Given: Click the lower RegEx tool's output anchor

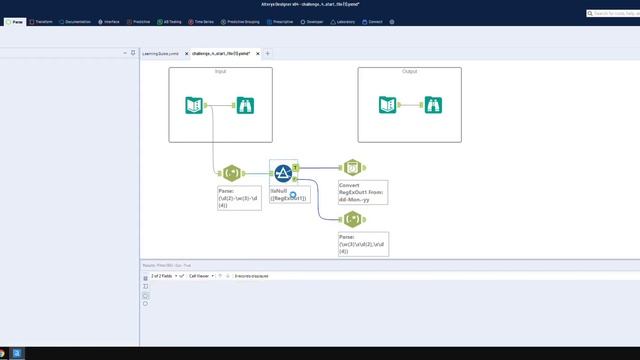Looking at the screenshot, I should [364, 220].
